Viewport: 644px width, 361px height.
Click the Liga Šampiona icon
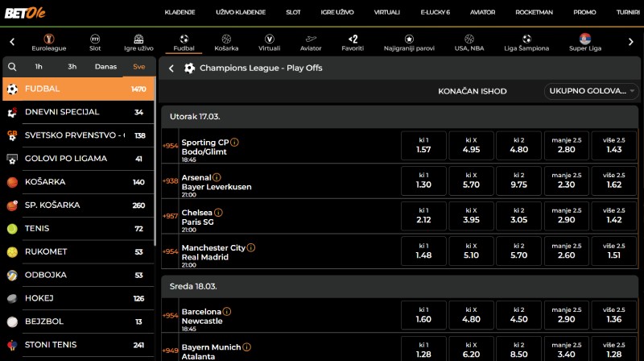(x=526, y=39)
